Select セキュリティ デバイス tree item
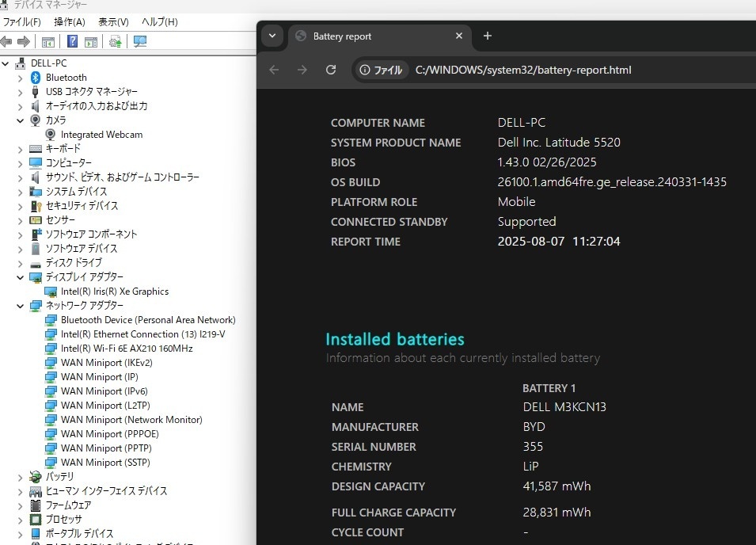Screen dimensions: 756x545 [x=82, y=206]
